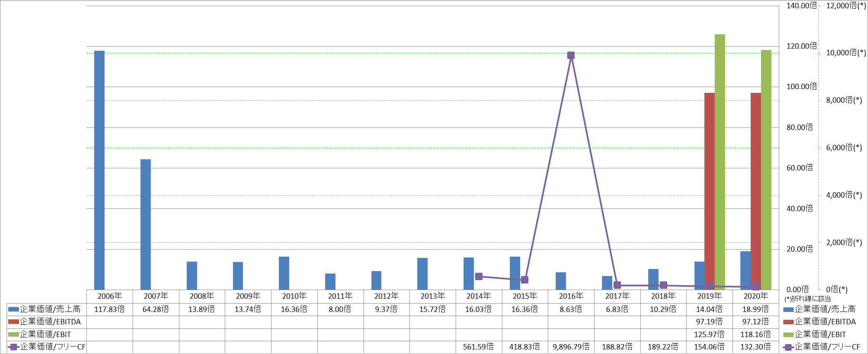Select the 2020年 red EBITDA bar
Viewport: 868px width, 354px height.
click(756, 191)
